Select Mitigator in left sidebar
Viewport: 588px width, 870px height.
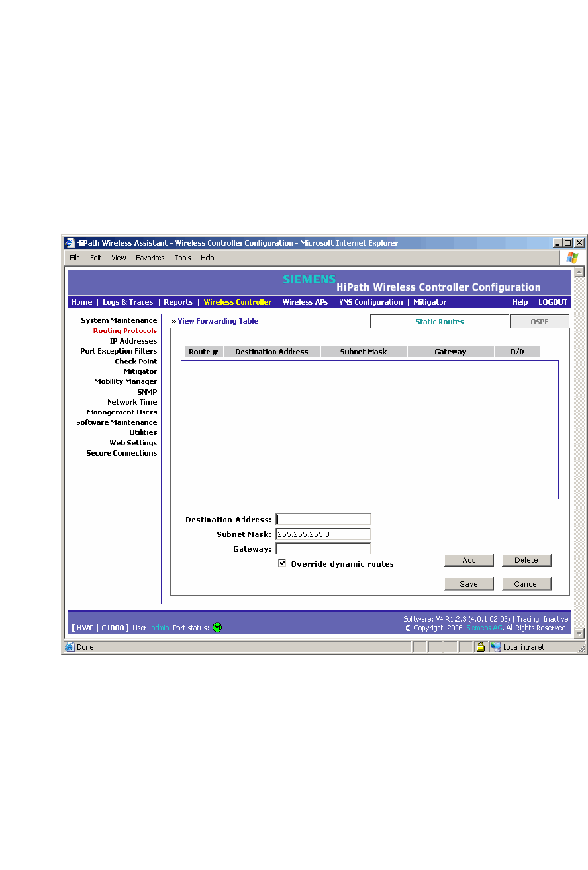(140, 371)
